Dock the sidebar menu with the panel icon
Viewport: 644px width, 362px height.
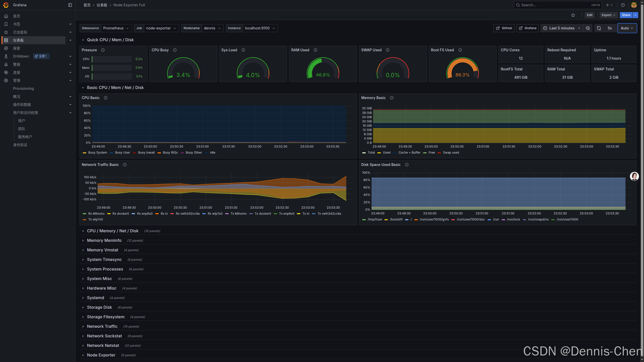[x=70, y=5]
